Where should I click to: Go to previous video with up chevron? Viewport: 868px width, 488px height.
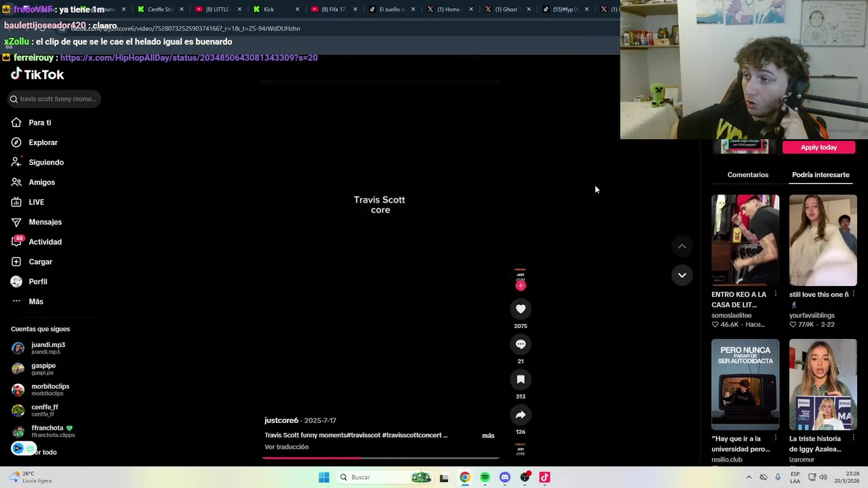[682, 247]
